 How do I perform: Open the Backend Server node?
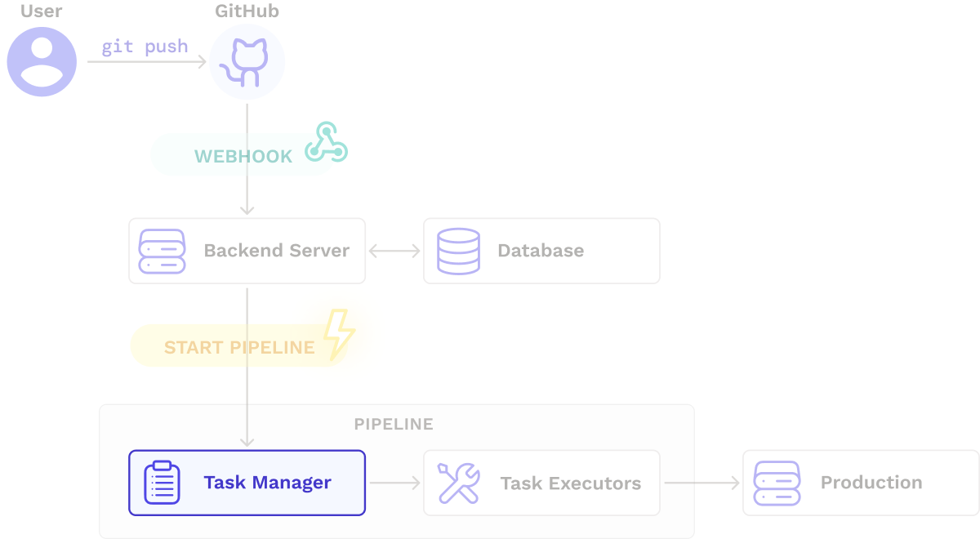pyautogui.click(x=247, y=251)
